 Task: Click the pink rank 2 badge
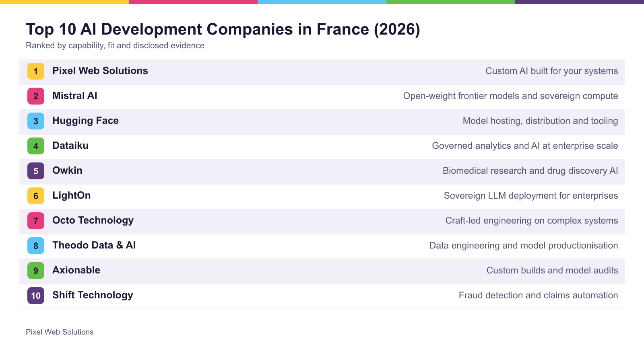coord(36,96)
